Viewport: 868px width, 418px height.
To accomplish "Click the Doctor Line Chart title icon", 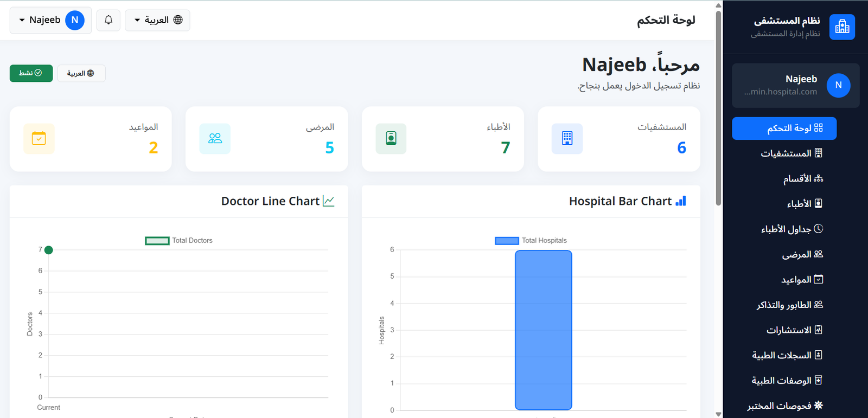I will [329, 201].
